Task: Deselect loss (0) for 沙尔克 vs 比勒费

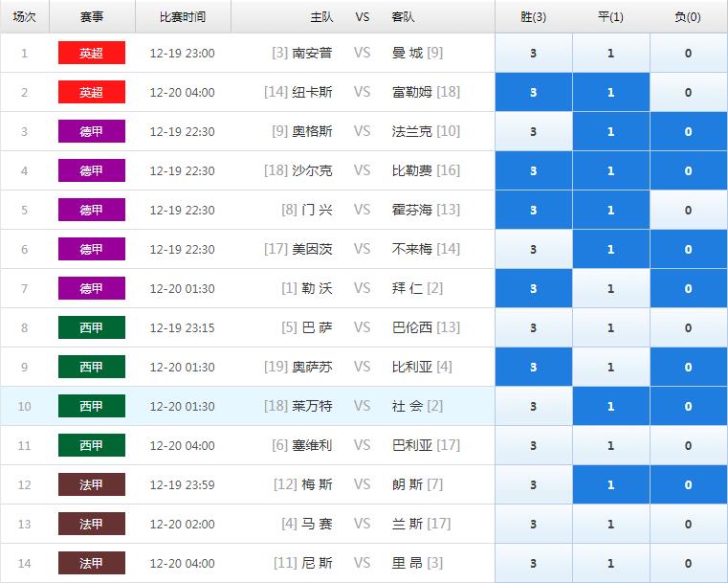Action: click(689, 170)
